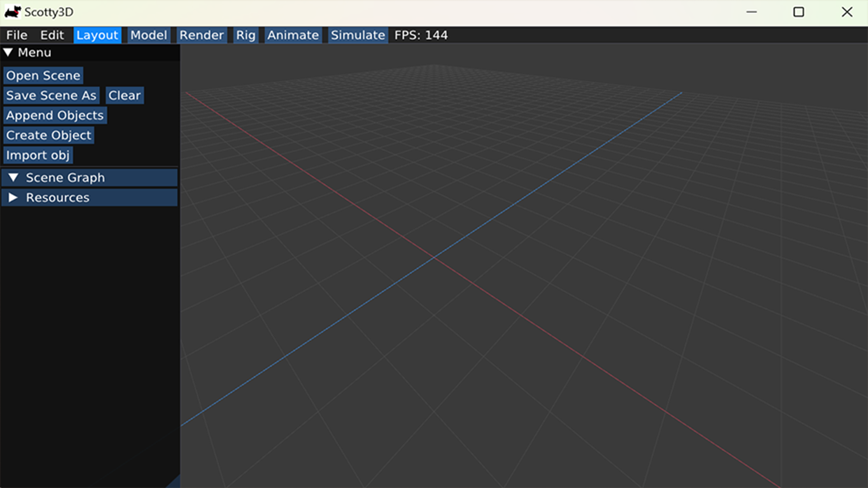Click the FPS counter display
The height and width of the screenshot is (488, 868).
[x=421, y=35]
